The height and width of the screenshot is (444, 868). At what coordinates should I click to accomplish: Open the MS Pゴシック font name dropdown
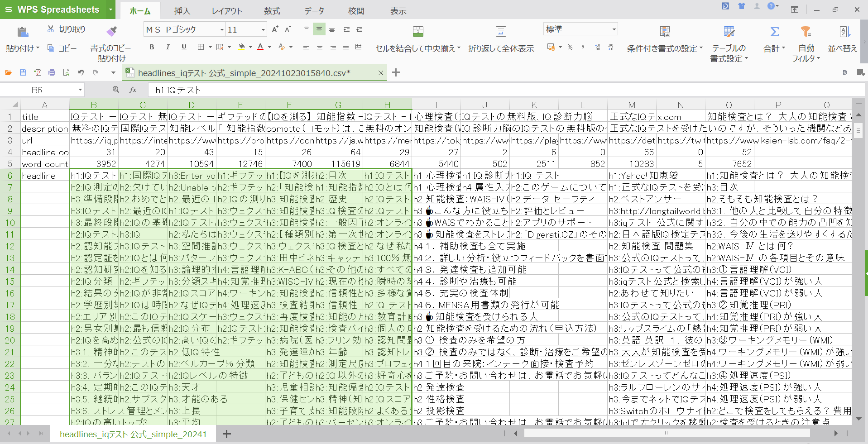click(222, 30)
